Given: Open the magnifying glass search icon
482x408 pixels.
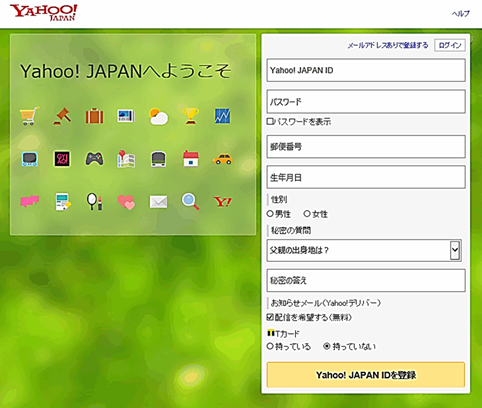Looking at the screenshot, I should pos(191,202).
